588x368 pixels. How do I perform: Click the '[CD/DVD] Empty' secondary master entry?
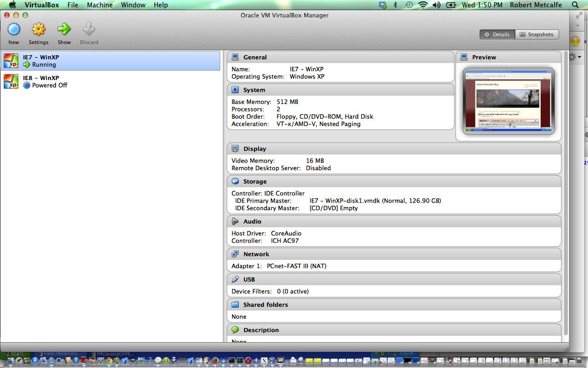(334, 208)
